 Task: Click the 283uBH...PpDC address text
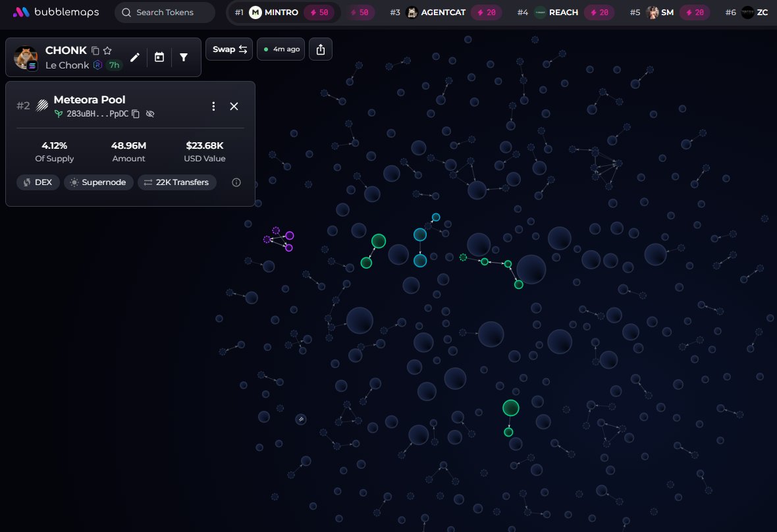click(97, 114)
